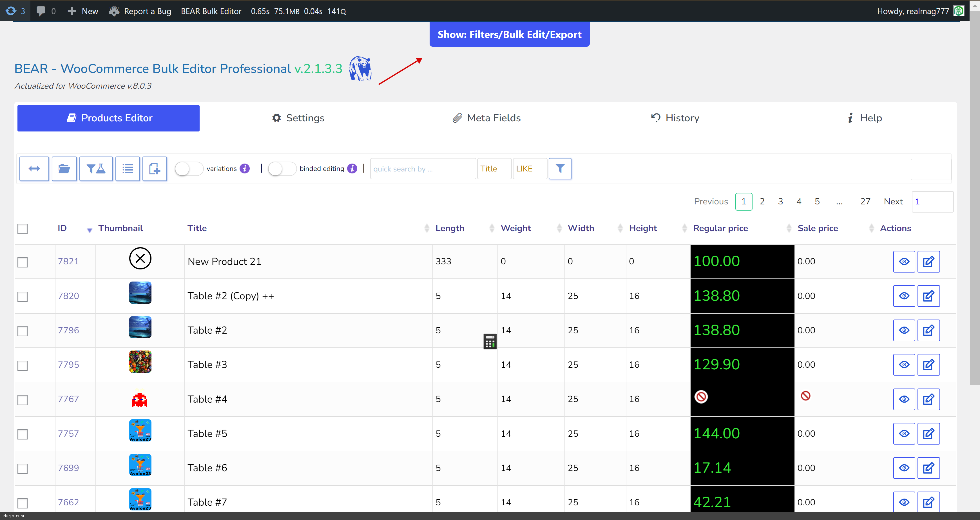Image resolution: width=980 pixels, height=520 pixels.
Task: Click the quick search input field
Action: tap(423, 169)
